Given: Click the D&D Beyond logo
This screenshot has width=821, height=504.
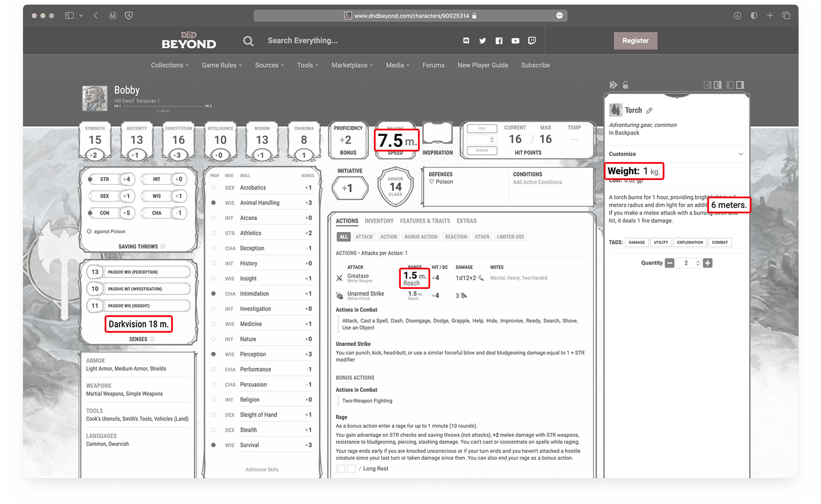Looking at the screenshot, I should [x=189, y=40].
